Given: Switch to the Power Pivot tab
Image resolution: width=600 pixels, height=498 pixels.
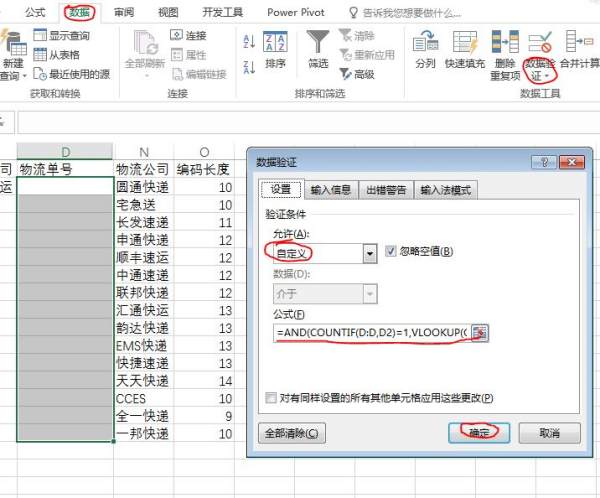Looking at the screenshot, I should pyautogui.click(x=296, y=12).
